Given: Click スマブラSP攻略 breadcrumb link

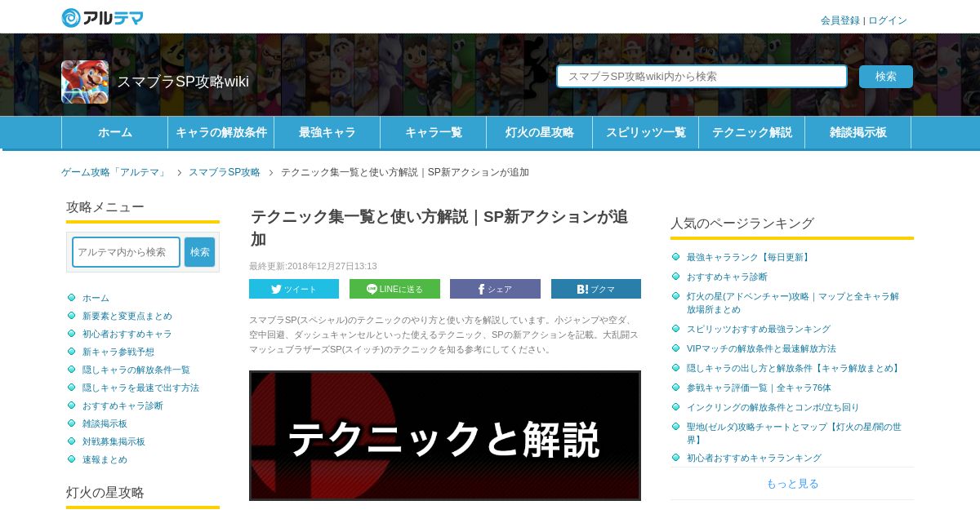Looking at the screenshot, I should point(225,172).
